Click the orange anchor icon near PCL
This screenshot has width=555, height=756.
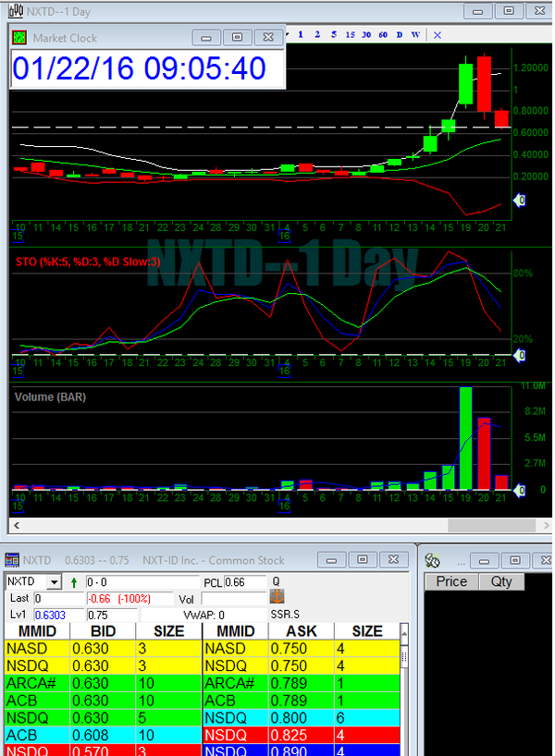[x=277, y=597]
